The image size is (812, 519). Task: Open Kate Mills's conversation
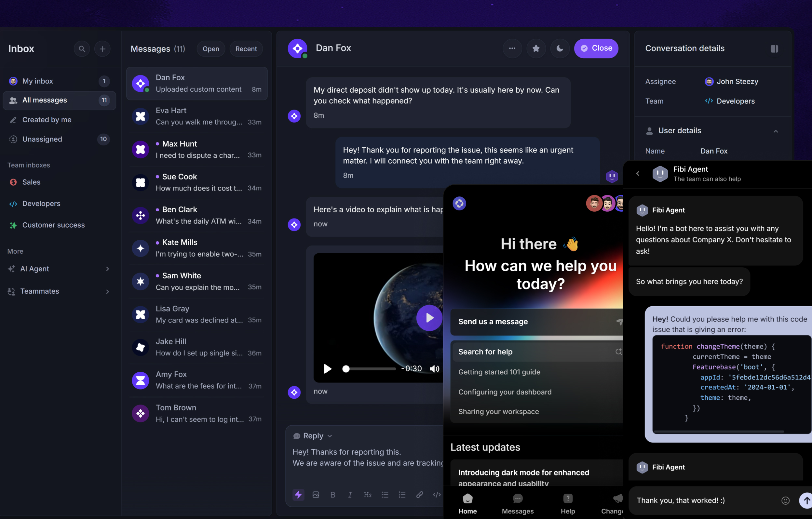[x=197, y=248]
